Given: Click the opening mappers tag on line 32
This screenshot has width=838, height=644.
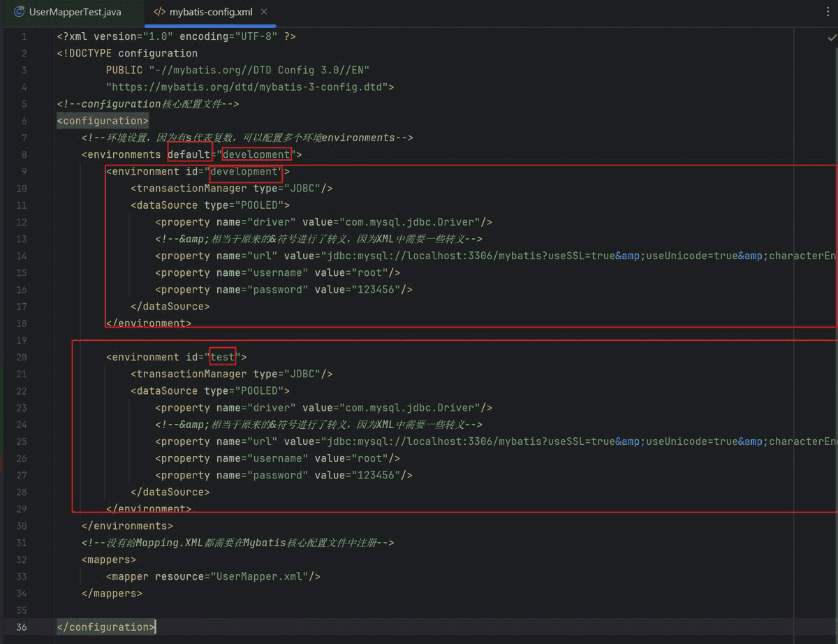Looking at the screenshot, I should pyautogui.click(x=109, y=559).
